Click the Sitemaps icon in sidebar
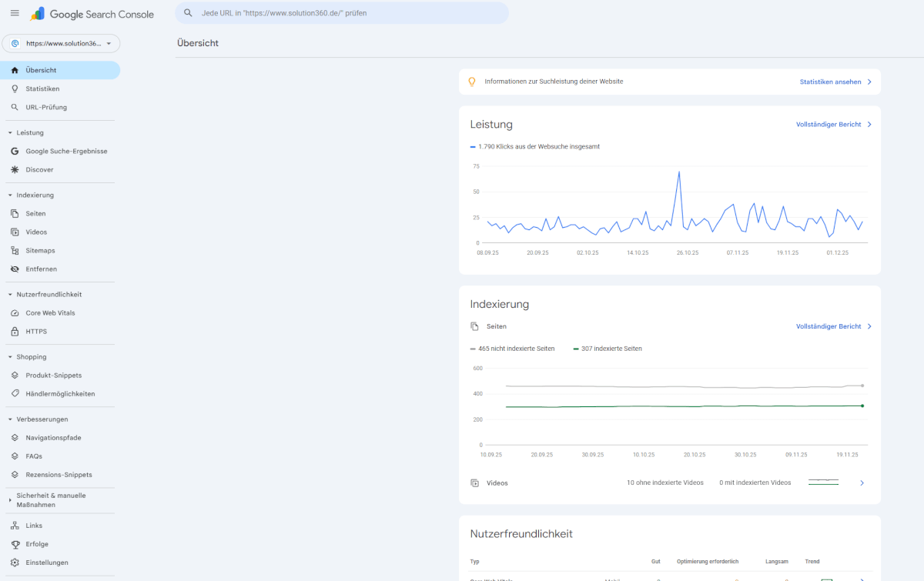The width and height of the screenshot is (924, 581). point(15,251)
